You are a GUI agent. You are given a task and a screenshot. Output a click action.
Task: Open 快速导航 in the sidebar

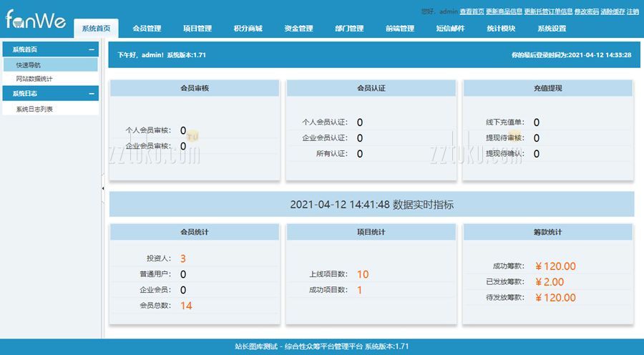tap(29, 64)
